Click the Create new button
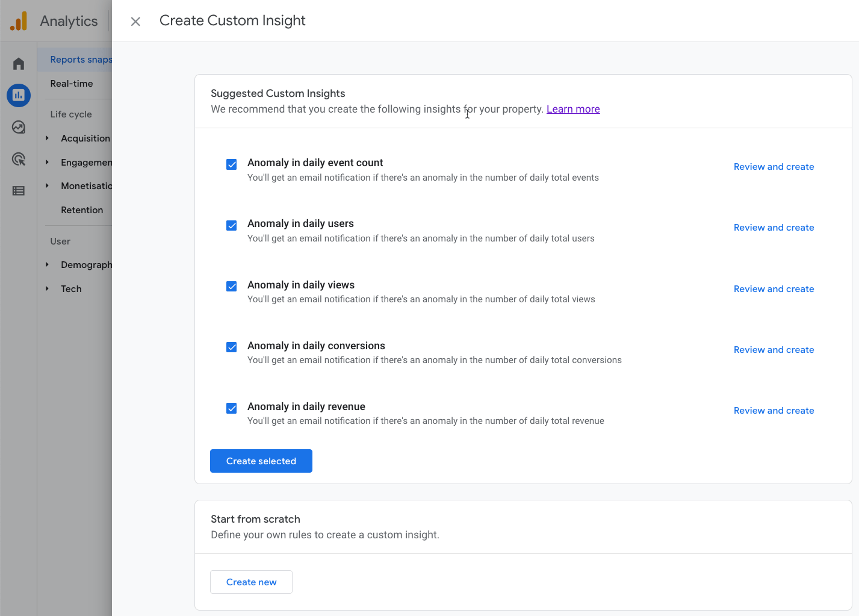Viewport: 859px width, 616px height. coord(251,582)
